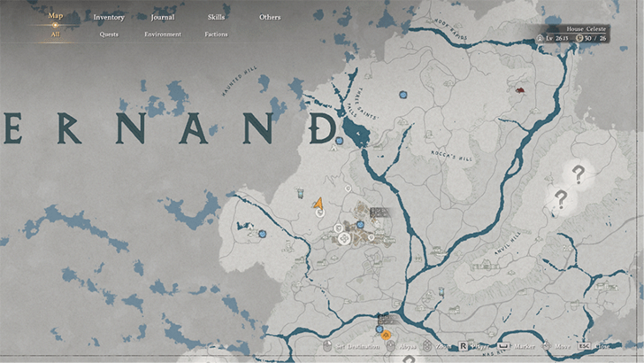
Task: Show All map markers filter
Action: point(55,35)
